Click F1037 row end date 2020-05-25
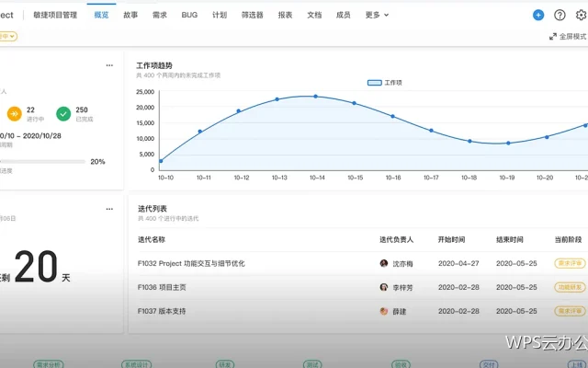Screen dimensions: 588x368 (516, 311)
